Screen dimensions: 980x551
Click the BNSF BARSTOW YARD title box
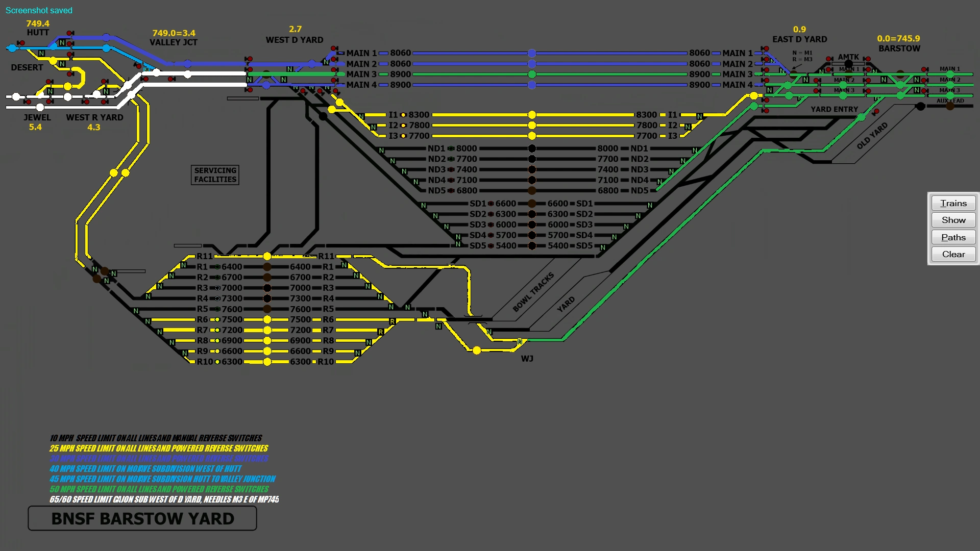point(142,518)
